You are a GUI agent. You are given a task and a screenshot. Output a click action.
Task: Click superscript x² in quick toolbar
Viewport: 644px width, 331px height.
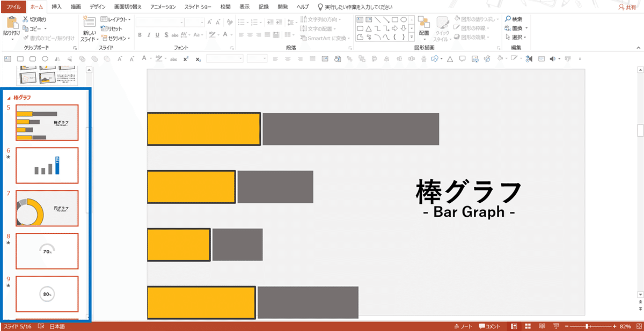(186, 58)
